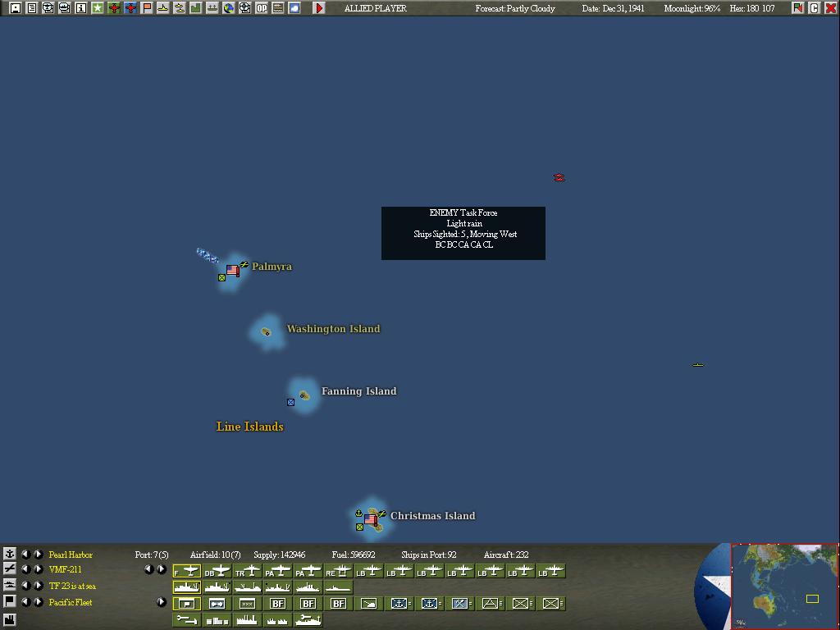Select the 'xxx' corps unit icon
The height and width of the screenshot is (630, 840).
click(248, 604)
